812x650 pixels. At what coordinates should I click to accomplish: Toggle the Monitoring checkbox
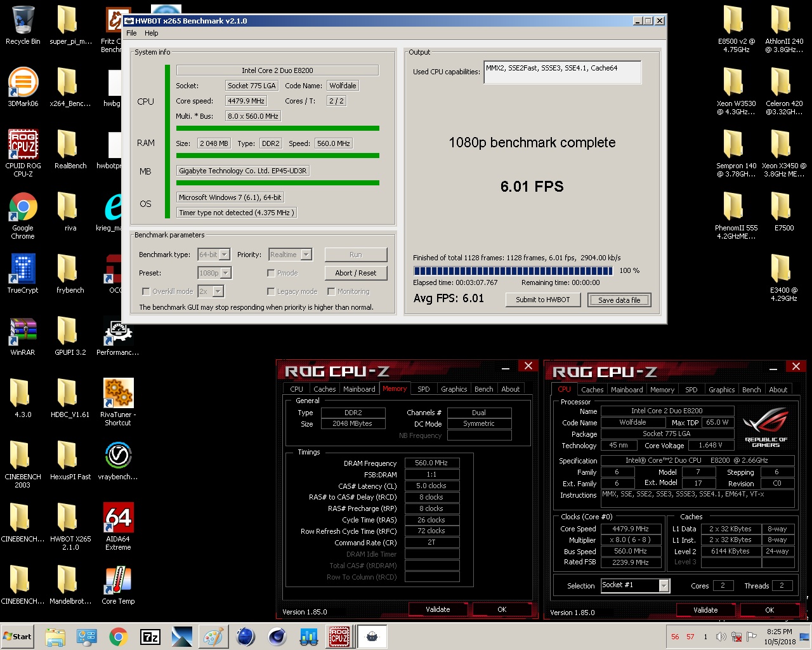point(331,291)
